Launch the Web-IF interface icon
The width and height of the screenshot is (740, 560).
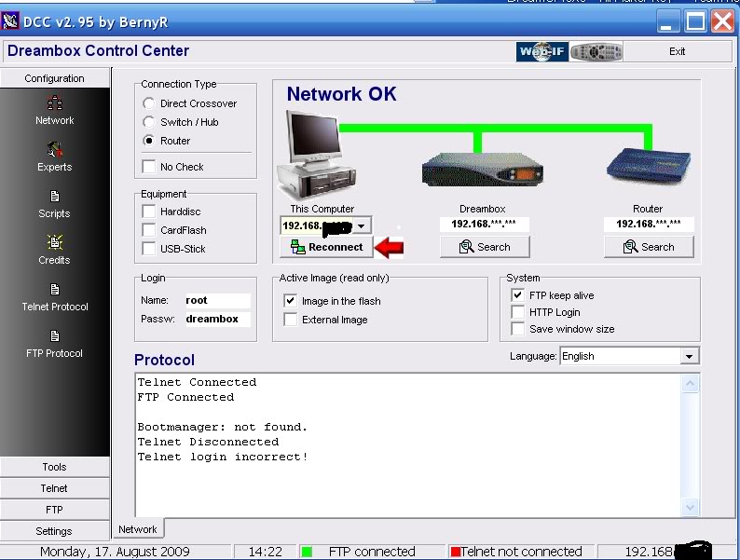[542, 51]
